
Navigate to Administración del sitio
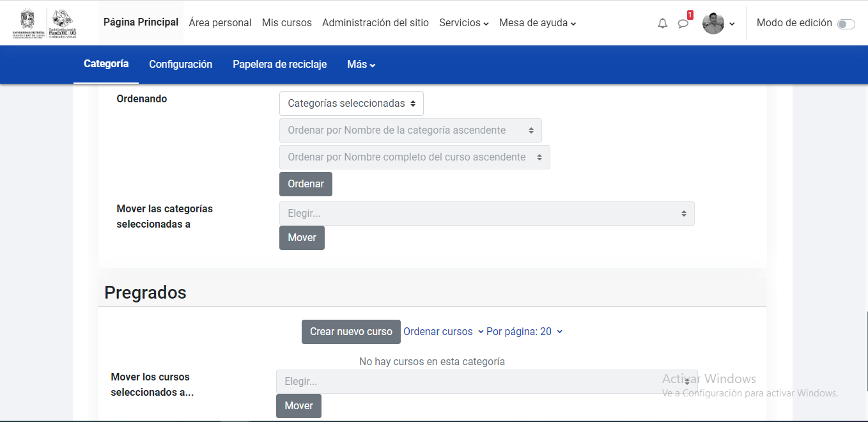pyautogui.click(x=375, y=22)
